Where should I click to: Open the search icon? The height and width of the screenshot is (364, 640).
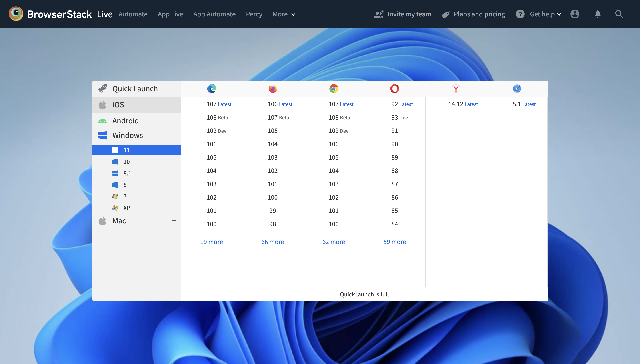click(619, 14)
